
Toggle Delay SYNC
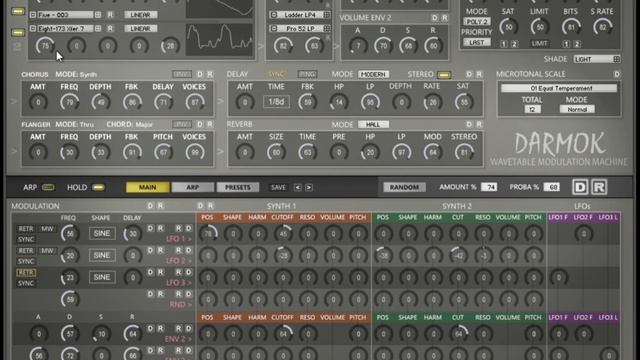pos(276,74)
